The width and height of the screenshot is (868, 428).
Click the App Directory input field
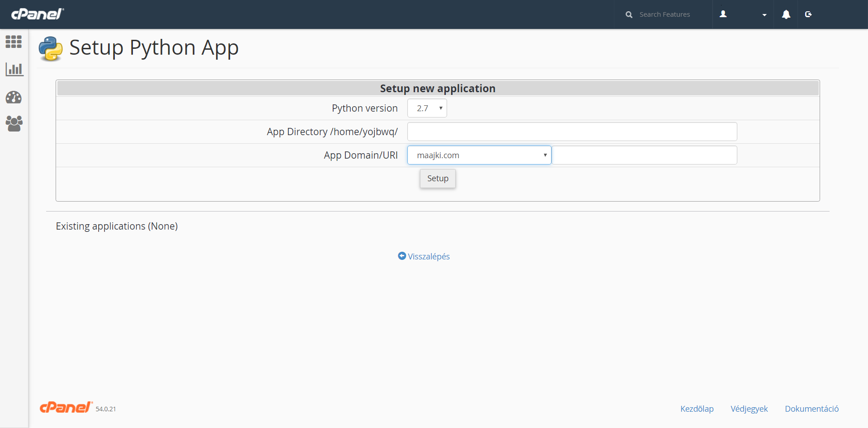[572, 132]
